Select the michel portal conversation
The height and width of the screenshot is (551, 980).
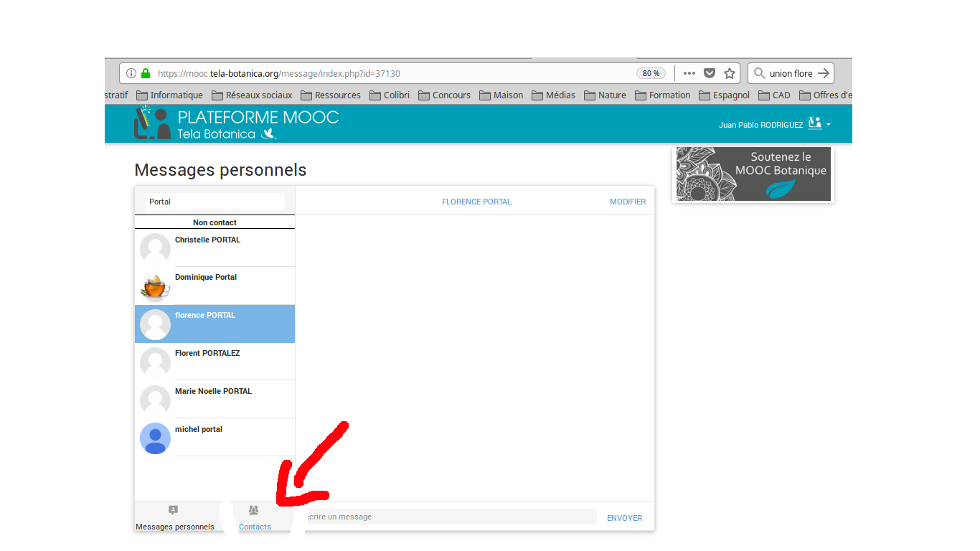tap(215, 437)
